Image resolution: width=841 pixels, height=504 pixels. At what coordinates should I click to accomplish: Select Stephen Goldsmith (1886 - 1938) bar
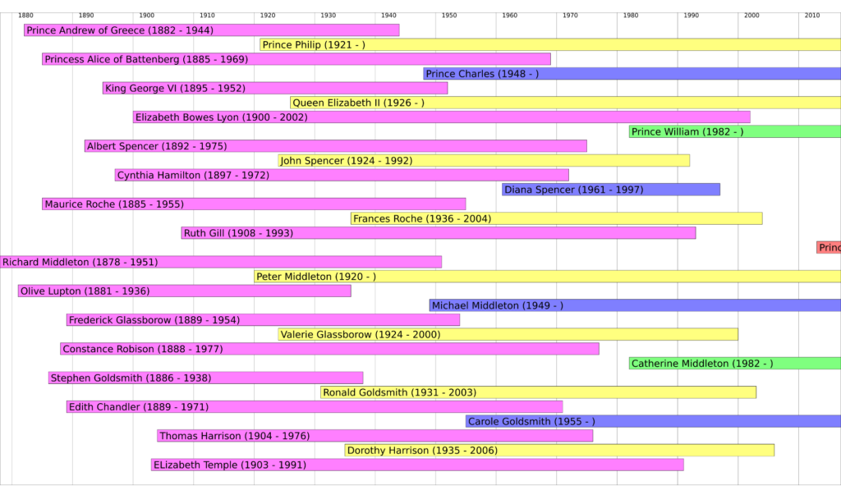point(206,378)
